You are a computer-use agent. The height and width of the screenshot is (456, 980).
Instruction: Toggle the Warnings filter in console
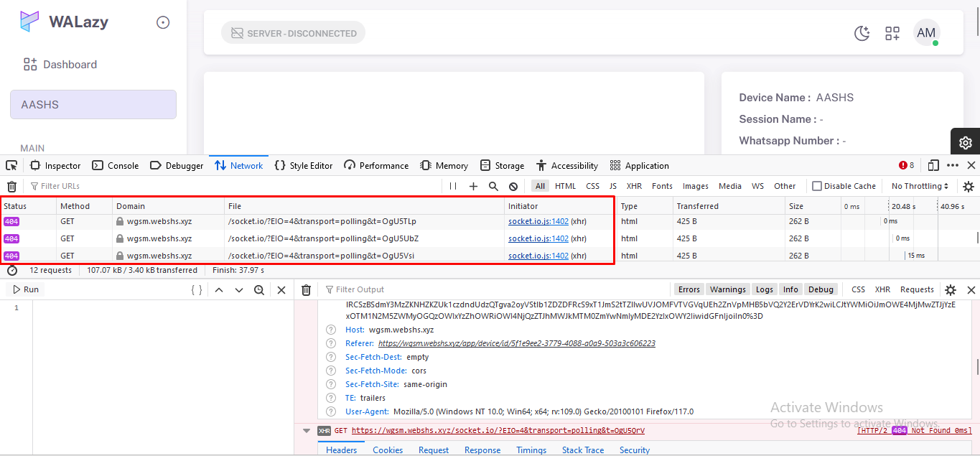[728, 289]
